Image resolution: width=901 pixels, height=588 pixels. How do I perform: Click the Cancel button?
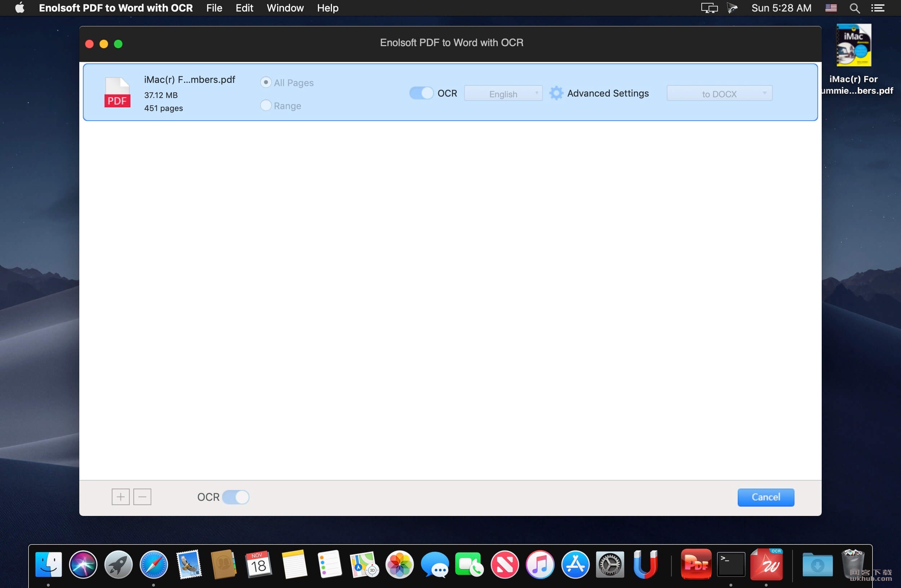click(x=766, y=497)
